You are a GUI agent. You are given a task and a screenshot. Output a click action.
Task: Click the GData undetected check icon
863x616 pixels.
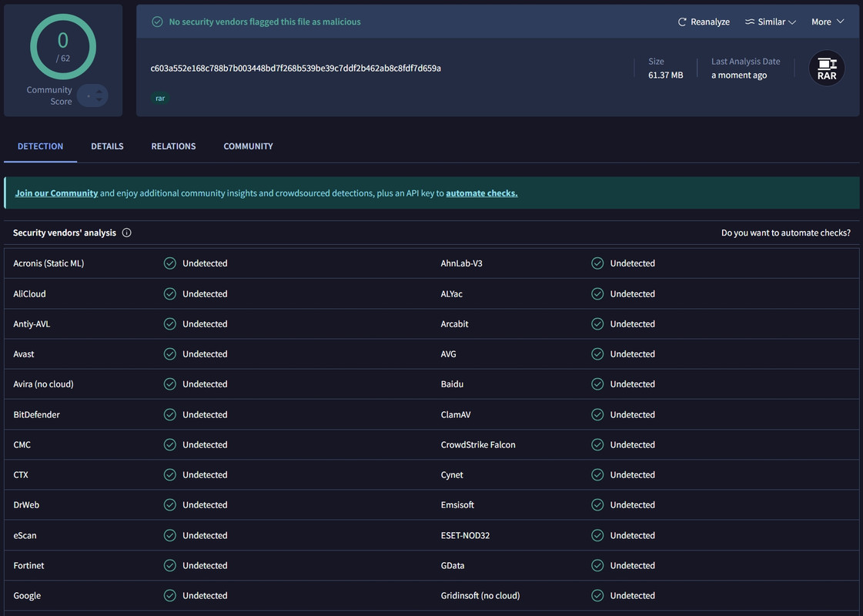tap(597, 565)
